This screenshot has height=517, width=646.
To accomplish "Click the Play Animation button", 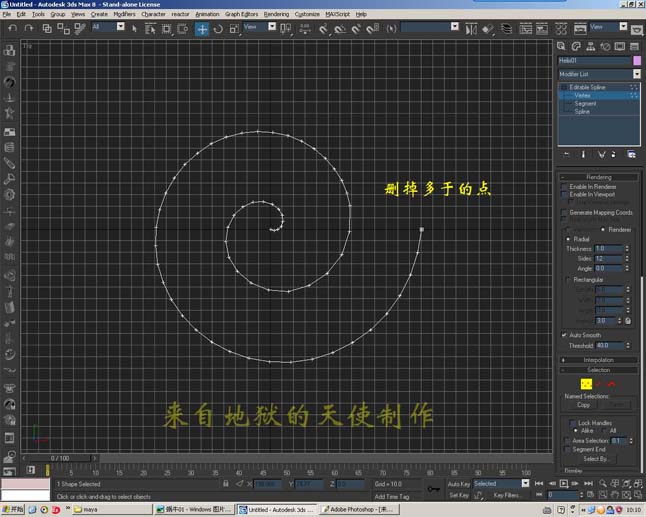I will point(564,483).
